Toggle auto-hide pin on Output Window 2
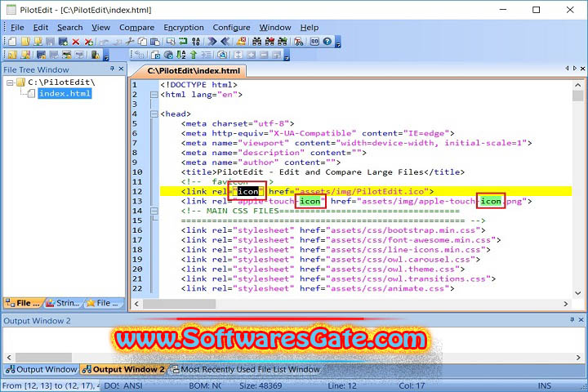The width and height of the screenshot is (588, 392). [572, 319]
